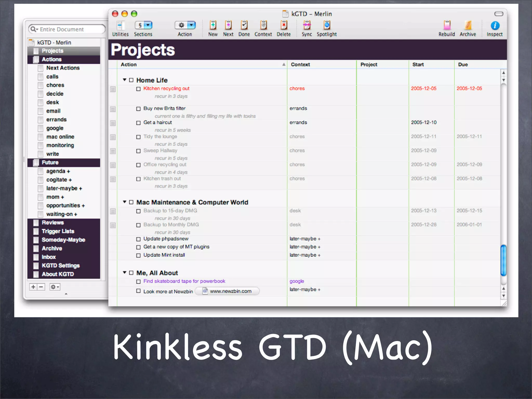Image resolution: width=532 pixels, height=399 pixels.
Task: Click note icon beside Kitchen trash out
Action: pos(113,179)
